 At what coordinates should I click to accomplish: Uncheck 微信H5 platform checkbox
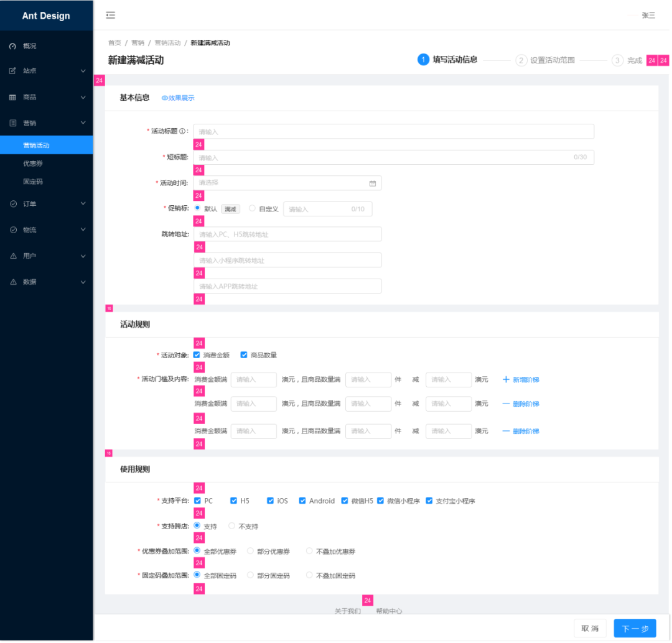345,501
